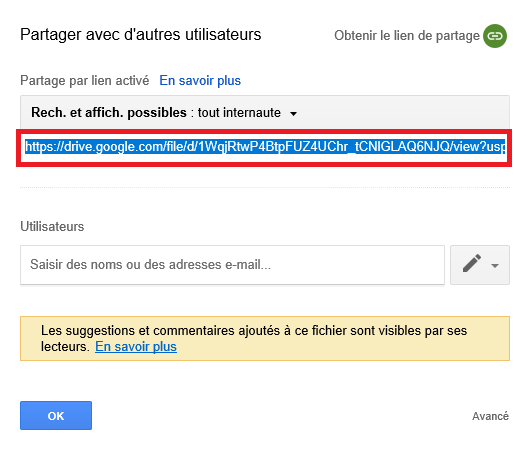Expand the 'tout internaute' visibility dropdown
Screen dimensions: 530x454
click(x=164, y=113)
